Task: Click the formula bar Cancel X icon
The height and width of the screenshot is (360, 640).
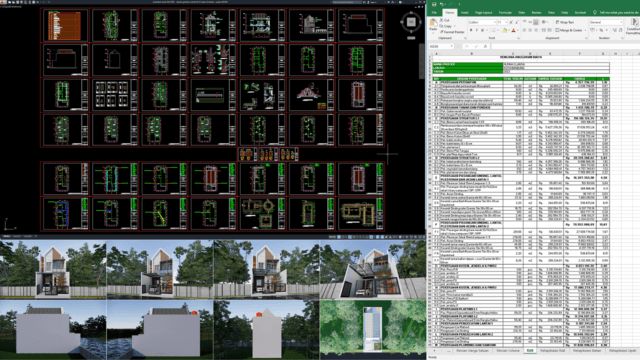Action: tap(467, 47)
